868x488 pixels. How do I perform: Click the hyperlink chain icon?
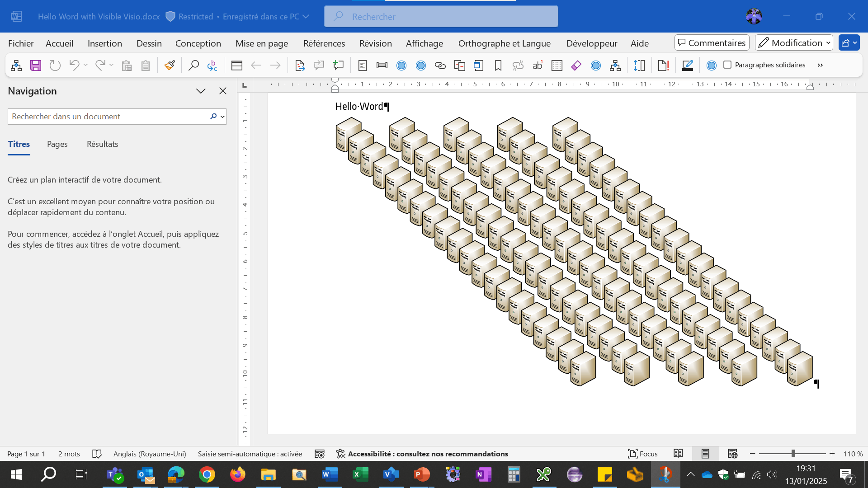click(440, 66)
